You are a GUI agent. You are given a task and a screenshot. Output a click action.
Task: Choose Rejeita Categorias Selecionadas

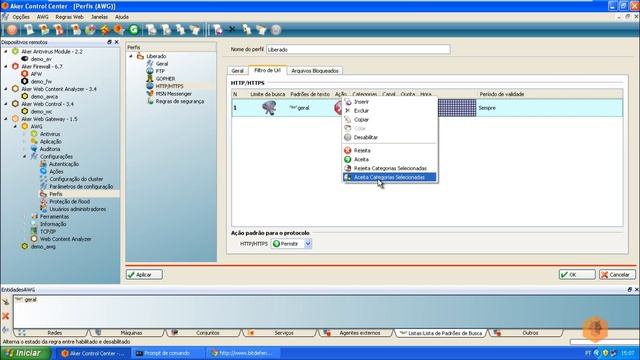pyautogui.click(x=390, y=168)
